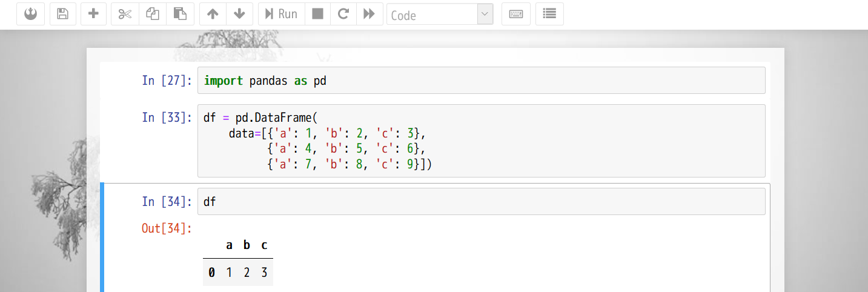Click column header b in output table
The width and height of the screenshot is (868, 292).
(247, 245)
